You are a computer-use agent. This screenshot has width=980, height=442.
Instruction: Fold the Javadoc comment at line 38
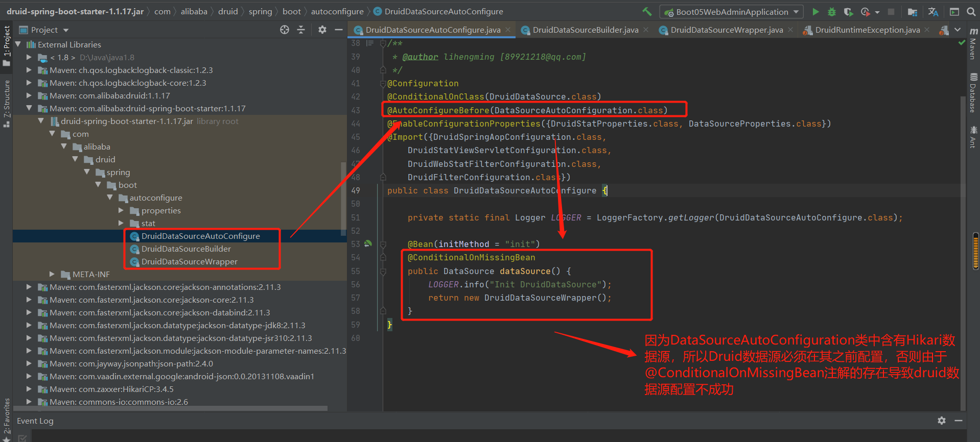383,43
